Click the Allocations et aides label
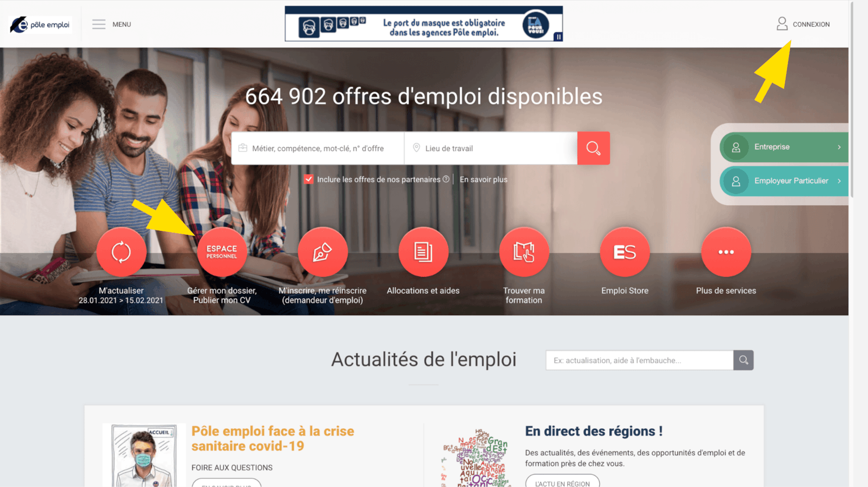Viewport: 868px width, 487px height. 423,290
